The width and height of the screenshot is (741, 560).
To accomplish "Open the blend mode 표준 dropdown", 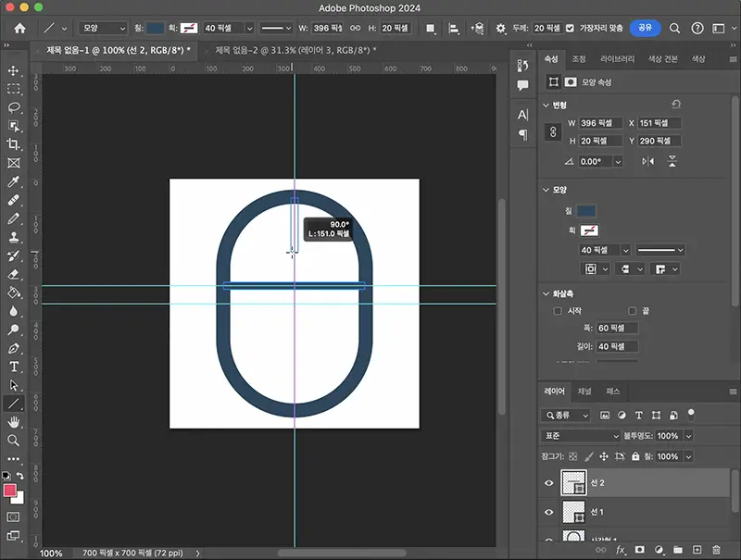I will 580,436.
